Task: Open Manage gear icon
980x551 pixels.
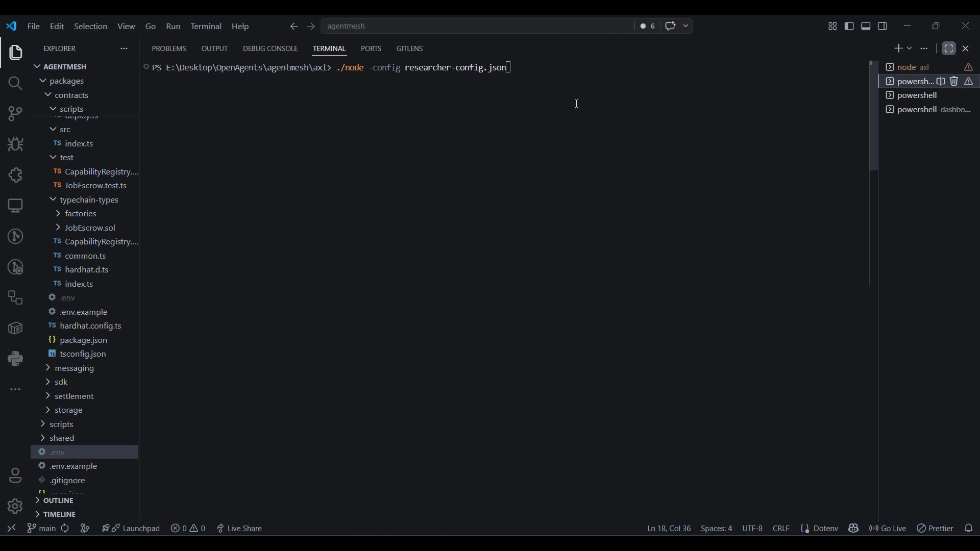Action: (x=15, y=506)
